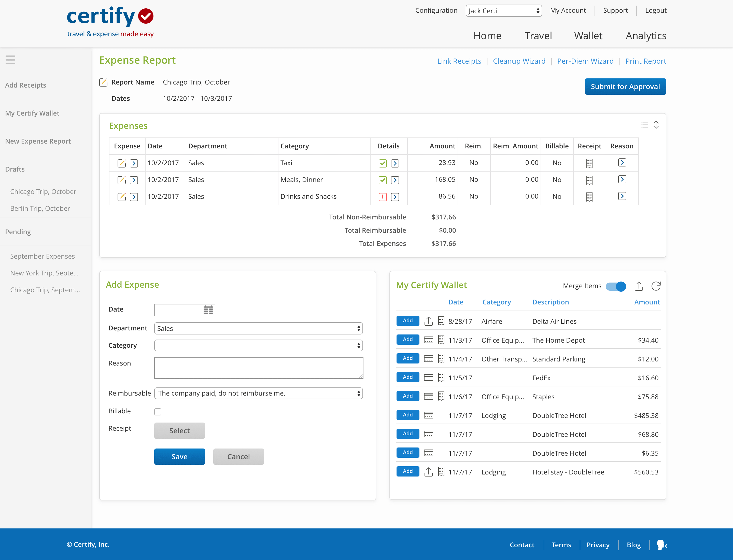733x560 pixels.
Task: Open the Category dropdown in Add Expense
Action: tap(258, 345)
